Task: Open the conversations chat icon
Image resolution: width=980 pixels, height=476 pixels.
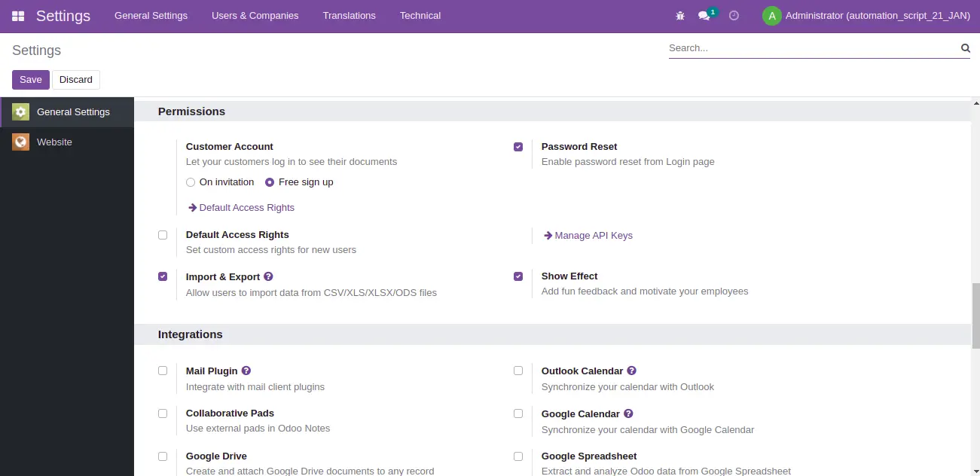Action: (x=704, y=16)
